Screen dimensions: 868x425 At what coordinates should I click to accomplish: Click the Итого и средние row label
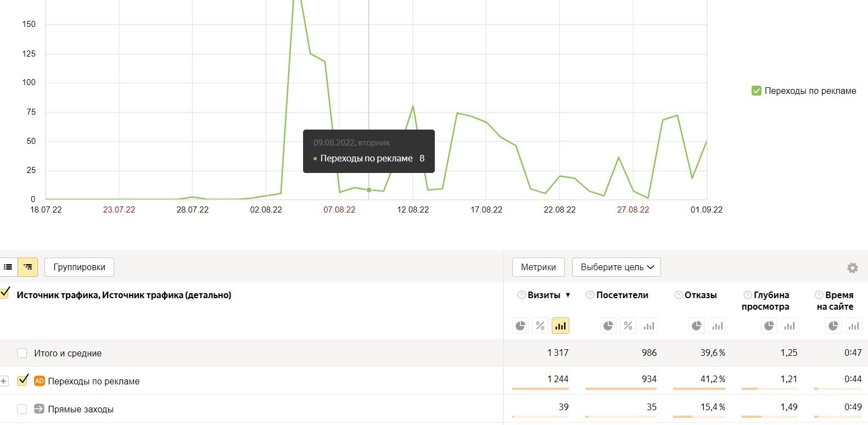68,353
